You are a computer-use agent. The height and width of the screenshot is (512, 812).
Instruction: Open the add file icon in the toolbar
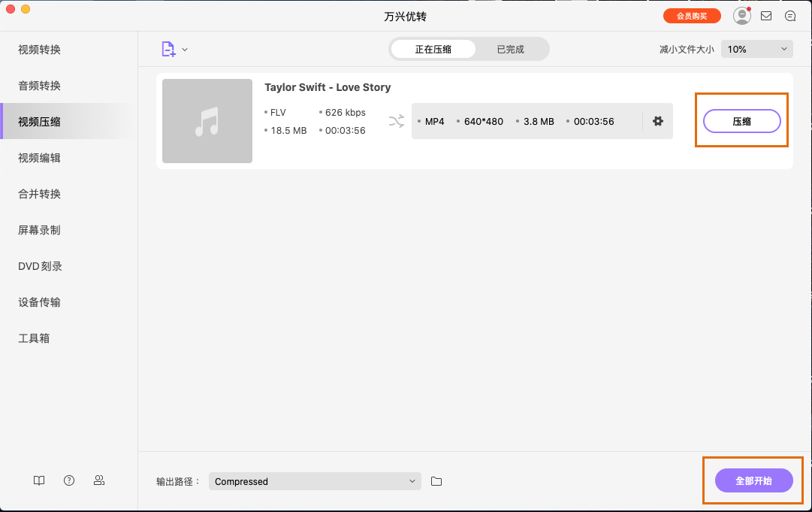[x=170, y=48]
